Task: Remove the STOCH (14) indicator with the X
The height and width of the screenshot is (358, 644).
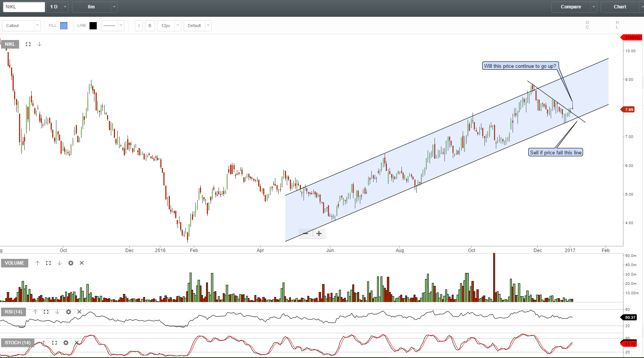Action: click(76, 343)
